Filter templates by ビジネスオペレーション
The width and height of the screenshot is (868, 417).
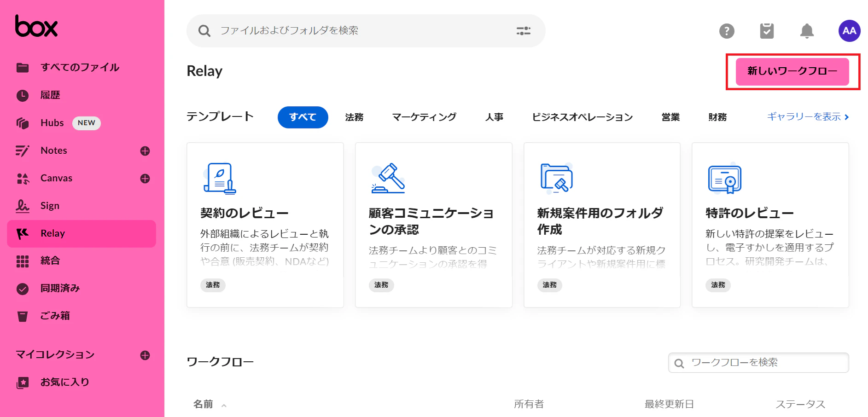click(x=583, y=117)
